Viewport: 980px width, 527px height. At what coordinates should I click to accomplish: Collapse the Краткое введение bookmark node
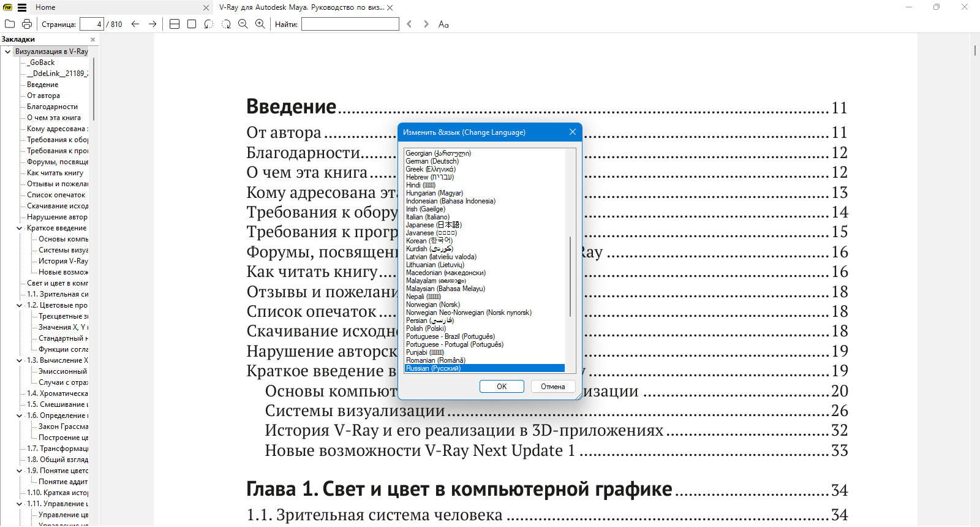pos(20,228)
